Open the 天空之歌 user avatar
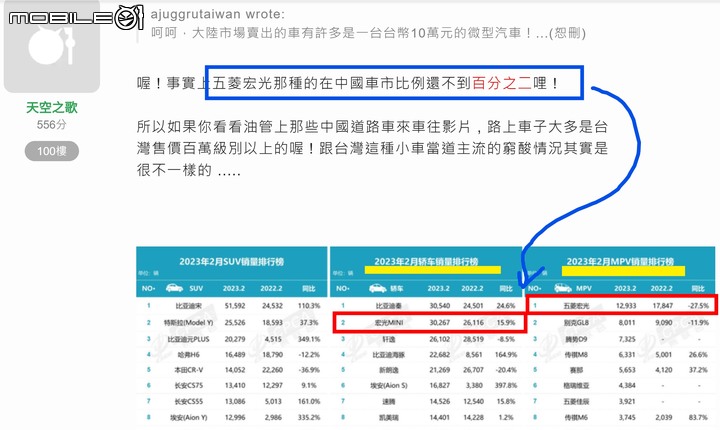Viewport: 720px width, 430px height. [x=52, y=46]
